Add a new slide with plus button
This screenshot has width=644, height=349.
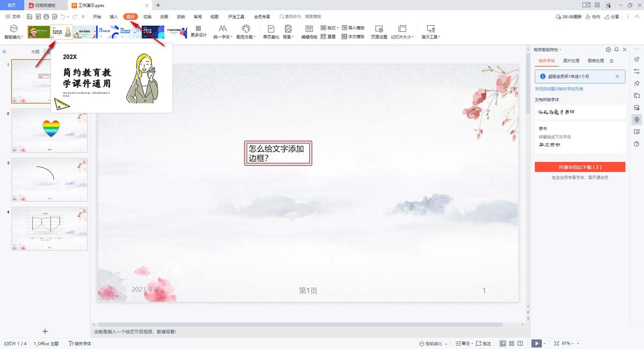point(45,332)
